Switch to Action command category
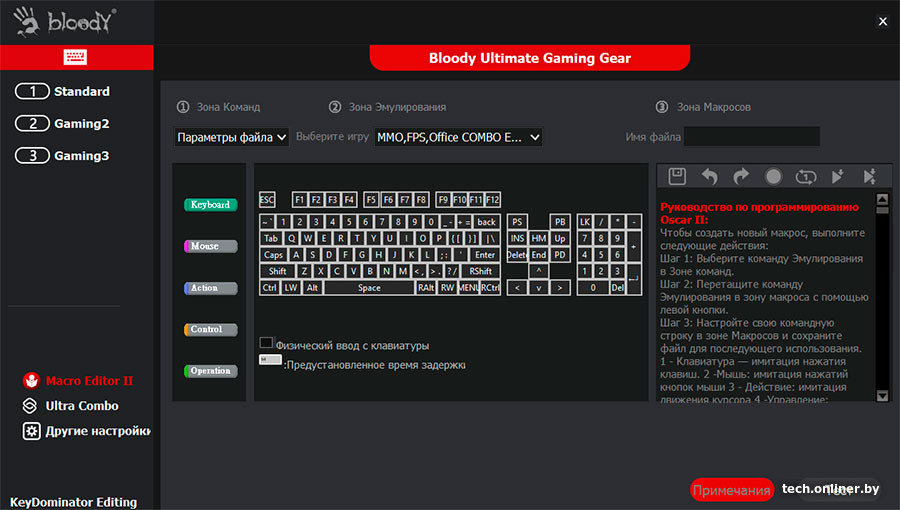The image size is (900, 510). click(x=210, y=288)
